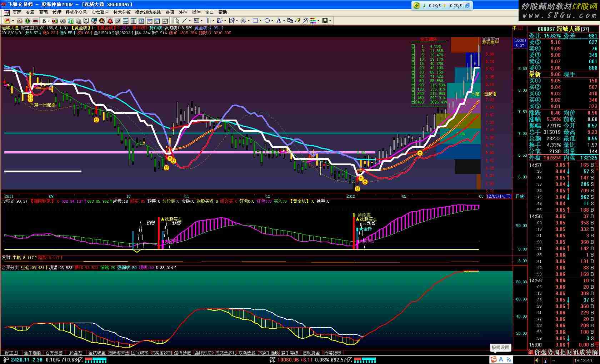The height and width of the screenshot is (364, 600).
Task: Click the two-column window layout icon
Action: [x=134, y=21]
